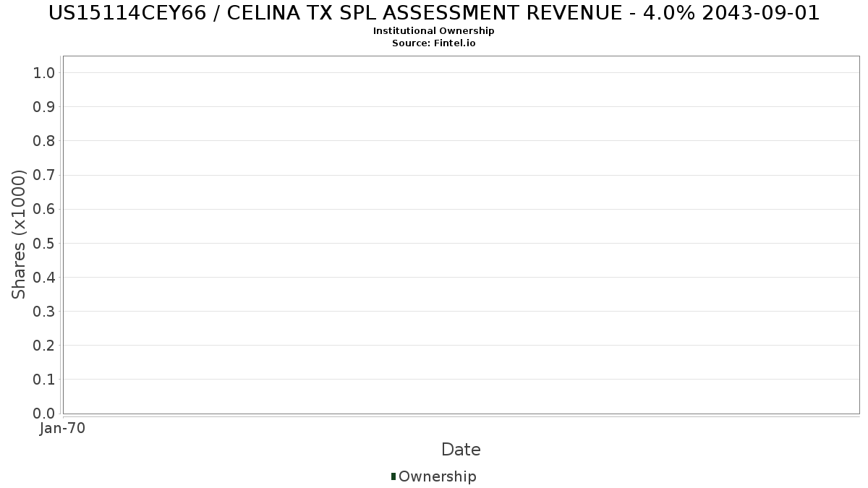Click the 0.9 y-axis tick label
868x488 pixels.
coord(44,106)
